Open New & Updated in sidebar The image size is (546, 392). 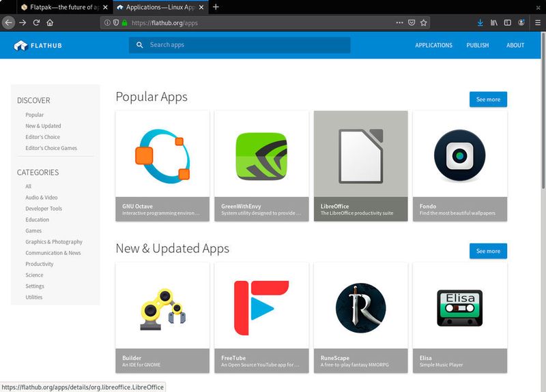(x=43, y=126)
